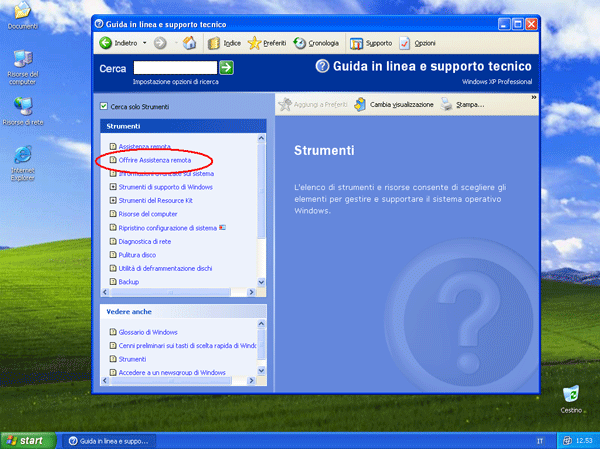Screen dimensions: 600x449
Task: Click the Cerca search input field
Action: pyautogui.click(x=175, y=68)
